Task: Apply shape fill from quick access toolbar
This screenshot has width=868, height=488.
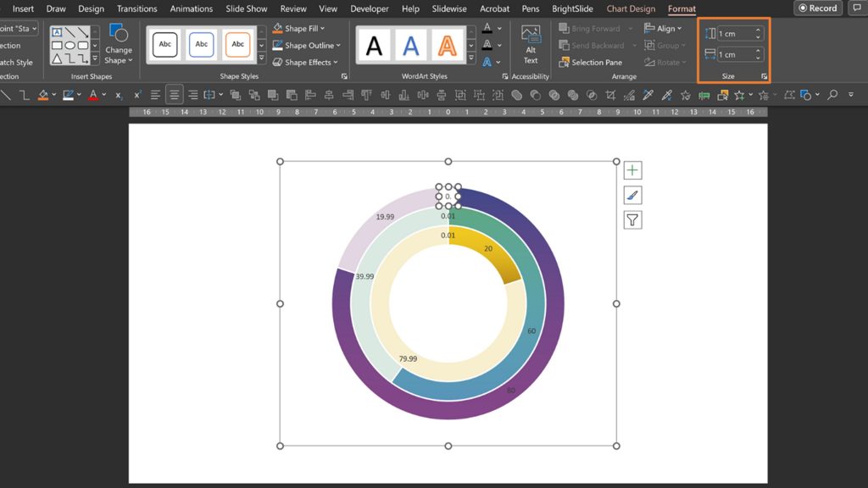Action: [42, 95]
